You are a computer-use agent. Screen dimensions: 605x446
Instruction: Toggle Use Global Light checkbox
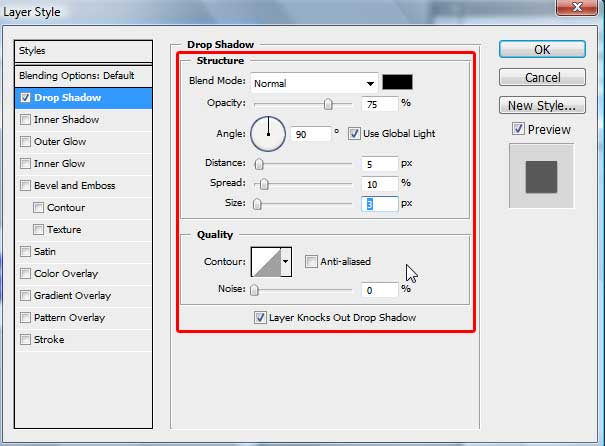pyautogui.click(x=354, y=134)
